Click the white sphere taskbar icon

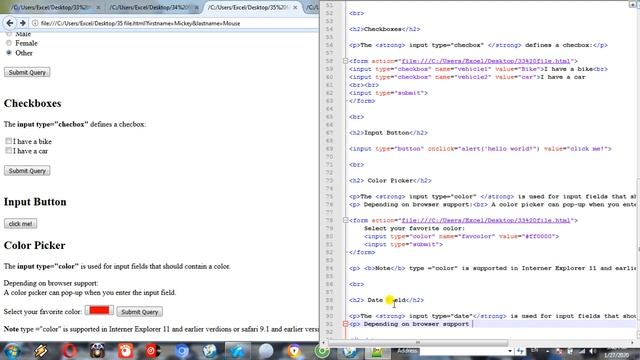[x=266, y=351]
